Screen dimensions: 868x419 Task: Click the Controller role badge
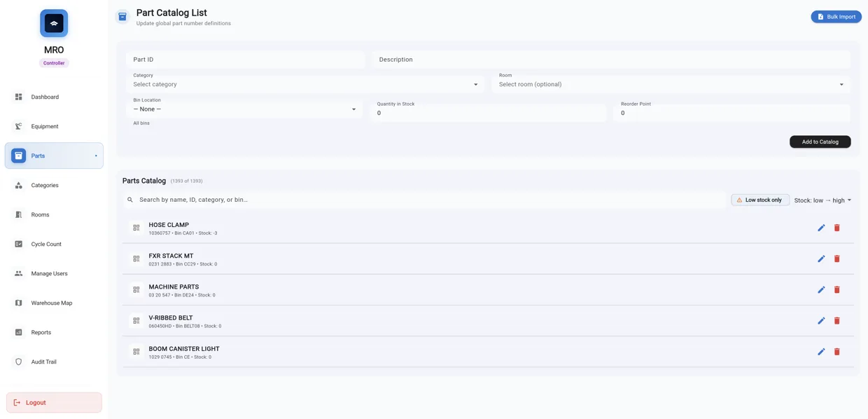pyautogui.click(x=54, y=63)
